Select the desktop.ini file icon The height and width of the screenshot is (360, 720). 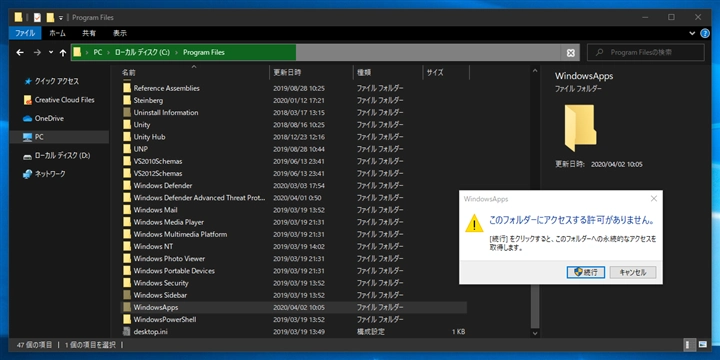(x=127, y=332)
